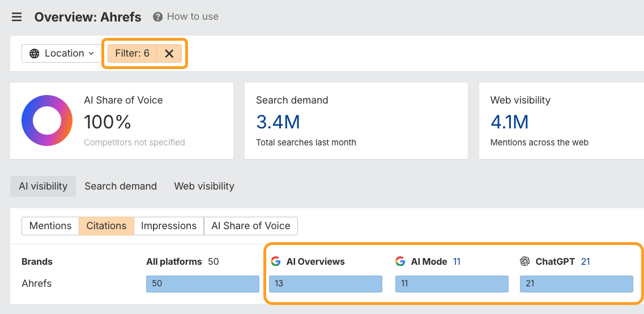Screen dimensions: 644x314
Task: Select the Citations metric
Action: (106, 226)
